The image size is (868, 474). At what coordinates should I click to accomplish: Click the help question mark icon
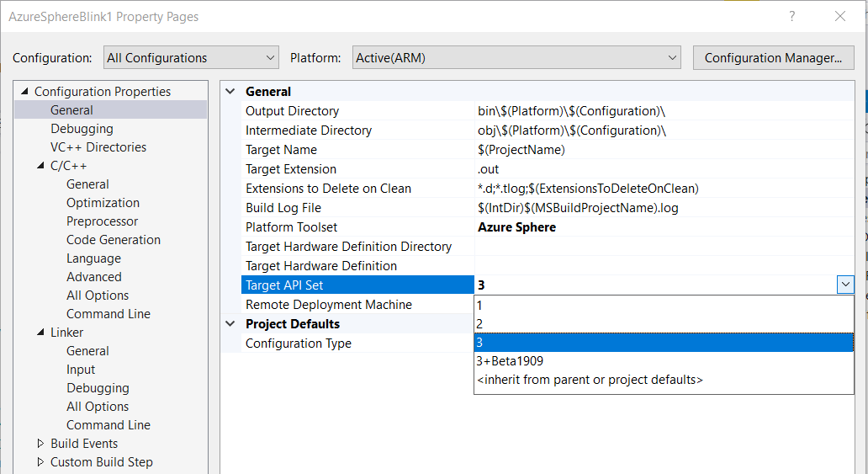(x=791, y=17)
